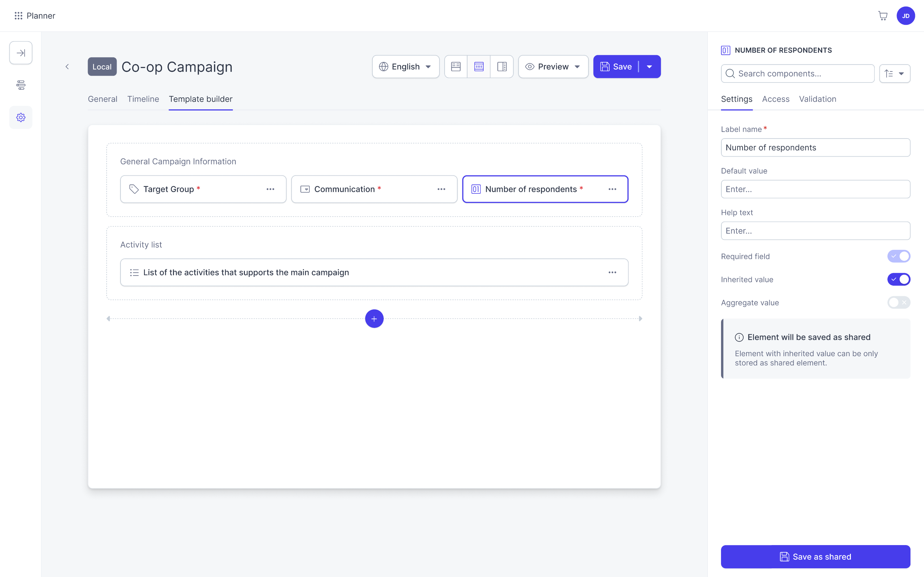The height and width of the screenshot is (577, 924).
Task: Select the Communication field card
Action: coord(374,189)
